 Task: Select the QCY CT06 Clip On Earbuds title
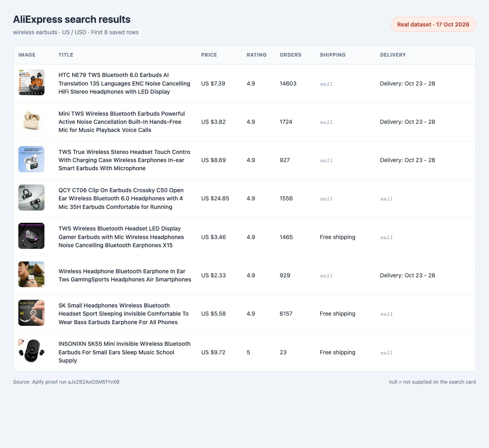tap(121, 198)
